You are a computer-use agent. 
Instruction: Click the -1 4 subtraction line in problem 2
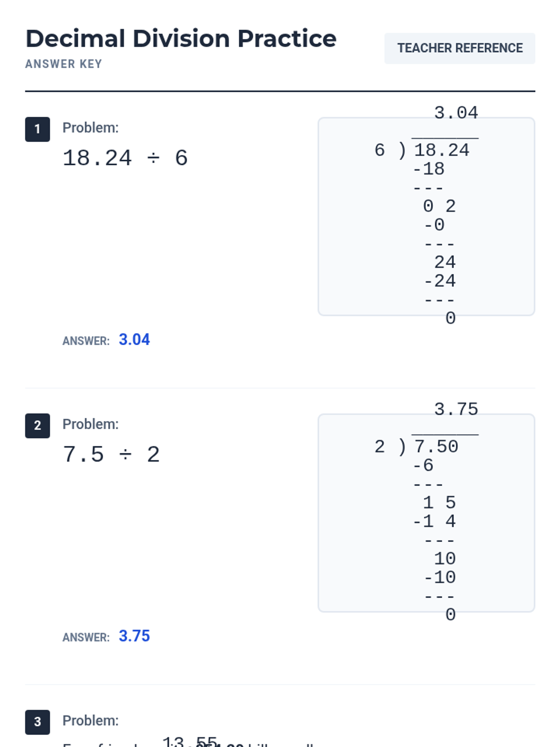(434, 521)
